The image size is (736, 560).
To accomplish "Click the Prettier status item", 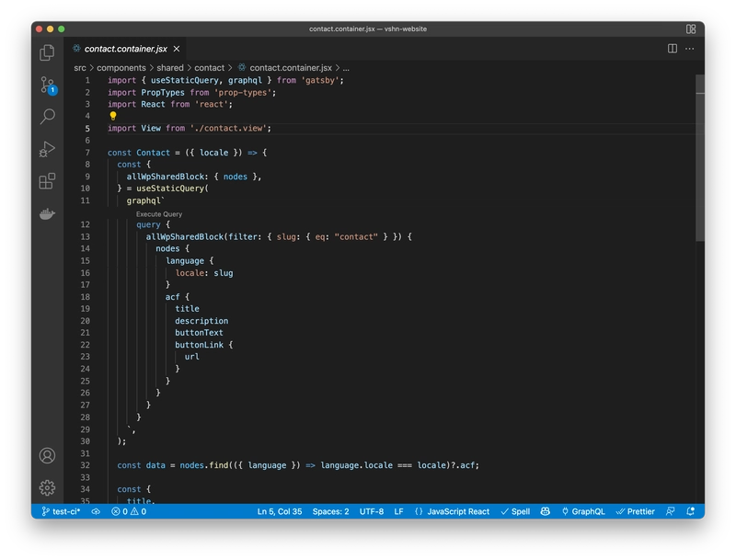I will (x=635, y=511).
